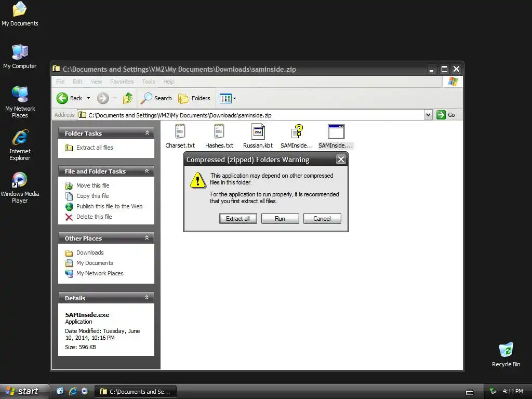Screen dimensions: 532x399
Task: Click Publish this file to the Web
Action: (109, 206)
